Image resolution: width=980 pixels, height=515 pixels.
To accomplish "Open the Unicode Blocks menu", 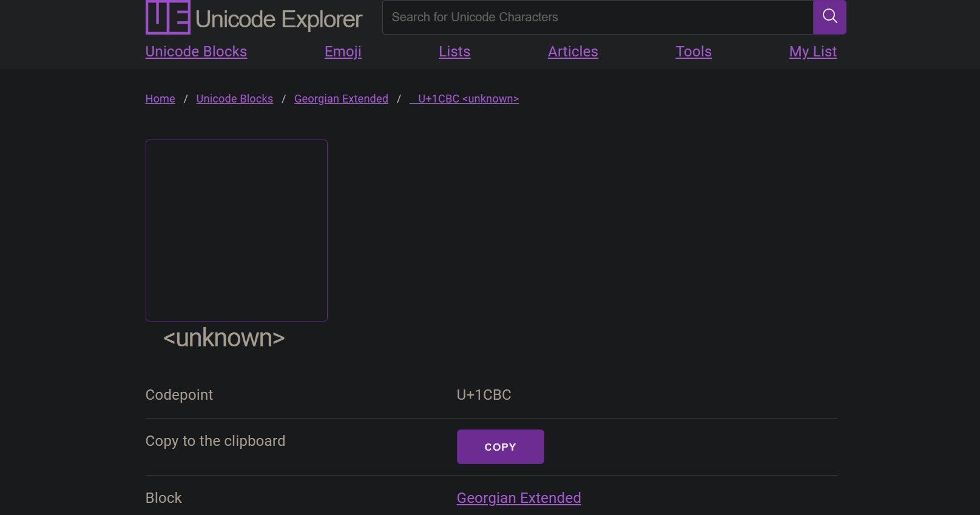I will click(196, 52).
